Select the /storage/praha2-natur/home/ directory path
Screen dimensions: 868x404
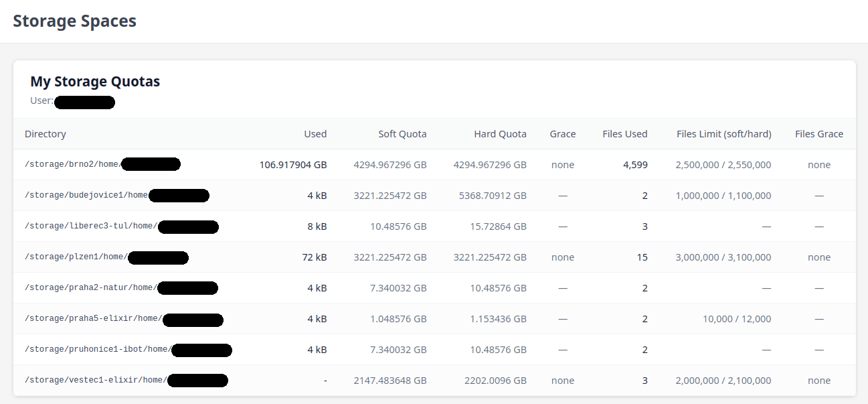[x=91, y=288]
